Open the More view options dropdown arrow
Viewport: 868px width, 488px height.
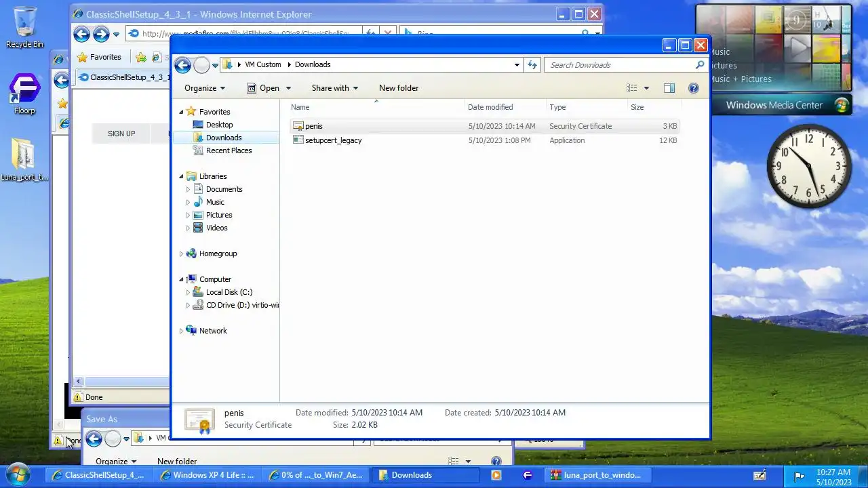click(x=646, y=88)
